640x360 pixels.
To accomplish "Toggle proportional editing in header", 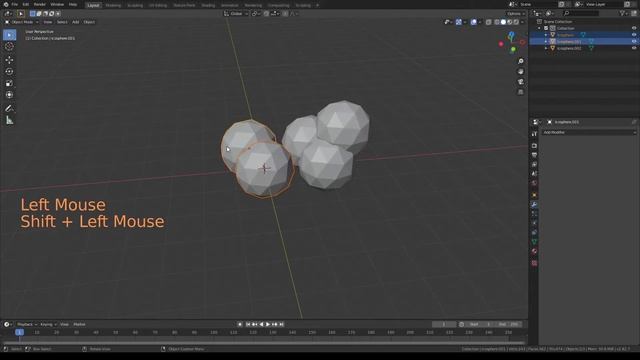I will [285, 13].
